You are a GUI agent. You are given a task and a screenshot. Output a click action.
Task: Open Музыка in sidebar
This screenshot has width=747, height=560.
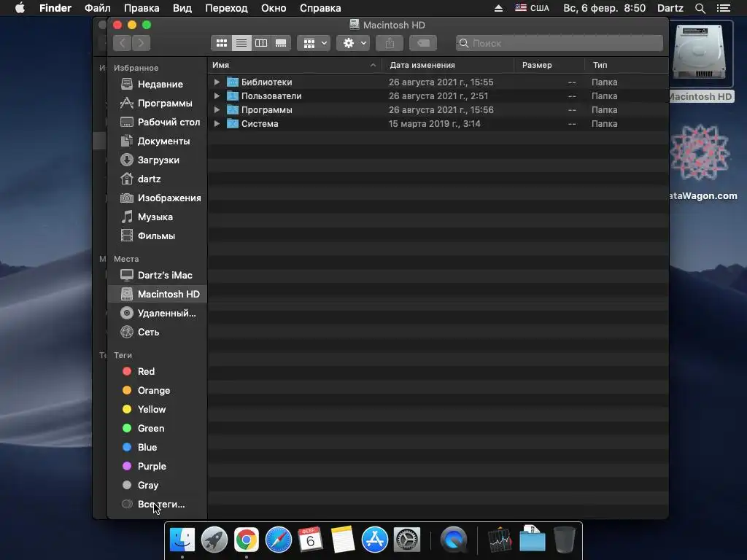click(158, 217)
